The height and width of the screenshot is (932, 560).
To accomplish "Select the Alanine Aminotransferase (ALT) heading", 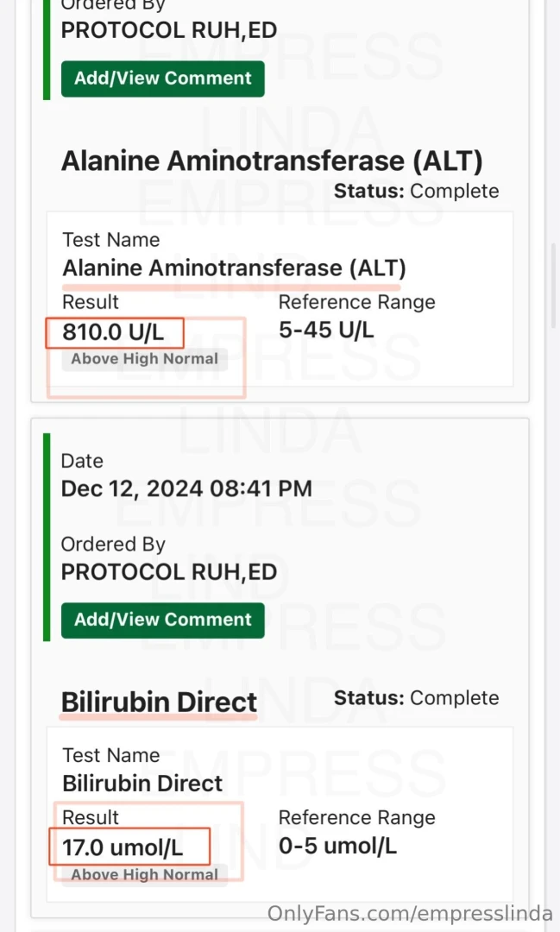I will coord(272,161).
